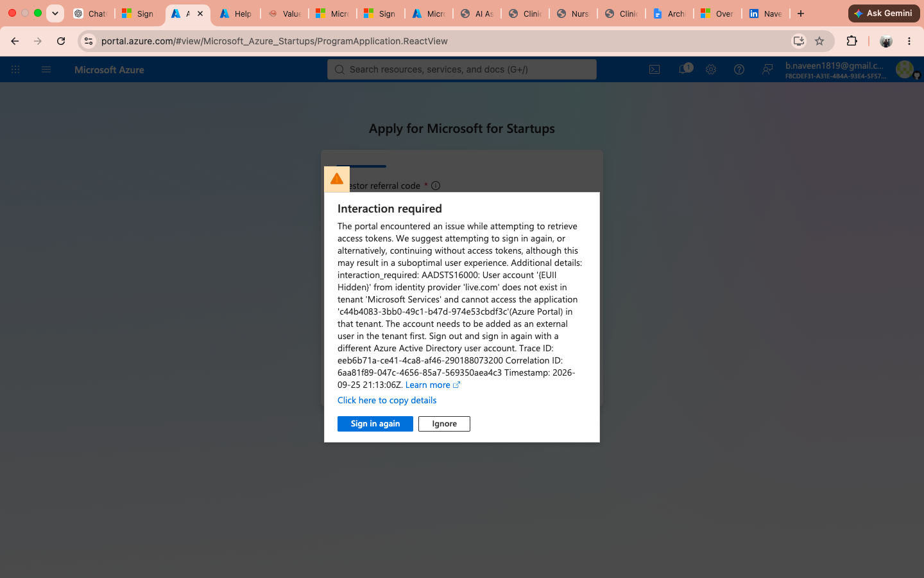Switch to the Archi Google Docs tab
The width and height of the screenshot is (924, 578).
coord(669,13)
